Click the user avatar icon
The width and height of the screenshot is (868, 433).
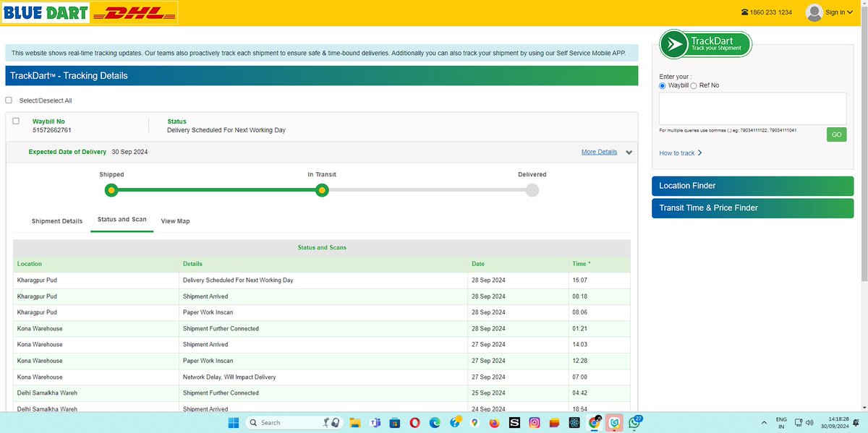(x=814, y=12)
